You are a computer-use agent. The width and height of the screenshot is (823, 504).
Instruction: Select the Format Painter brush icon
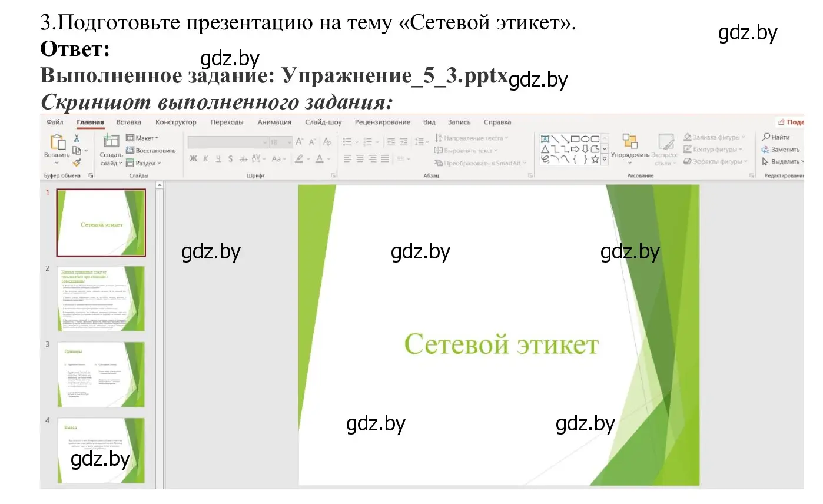[77, 163]
